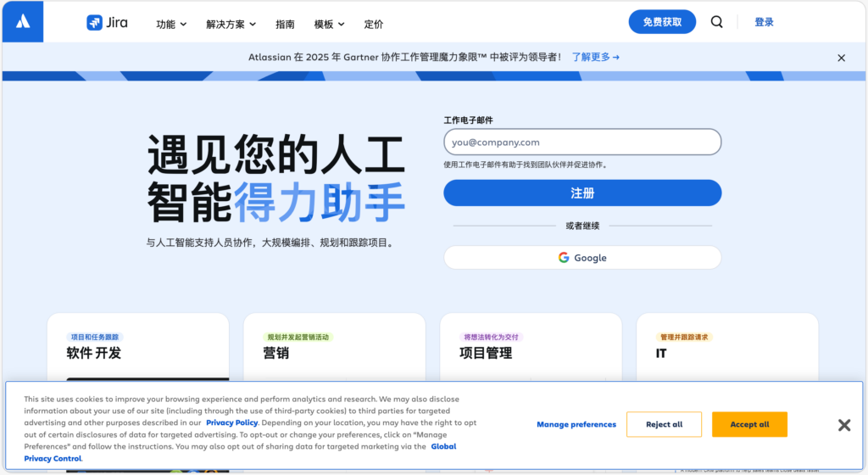Expand the 解决方案 dropdown menu
Screen dimensions: 868x475
tap(231, 25)
